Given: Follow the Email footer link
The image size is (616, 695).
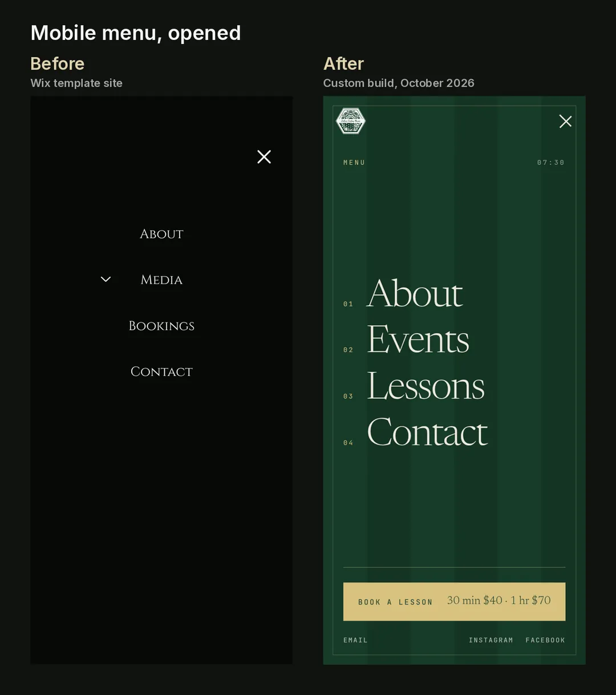Looking at the screenshot, I should (x=355, y=640).
